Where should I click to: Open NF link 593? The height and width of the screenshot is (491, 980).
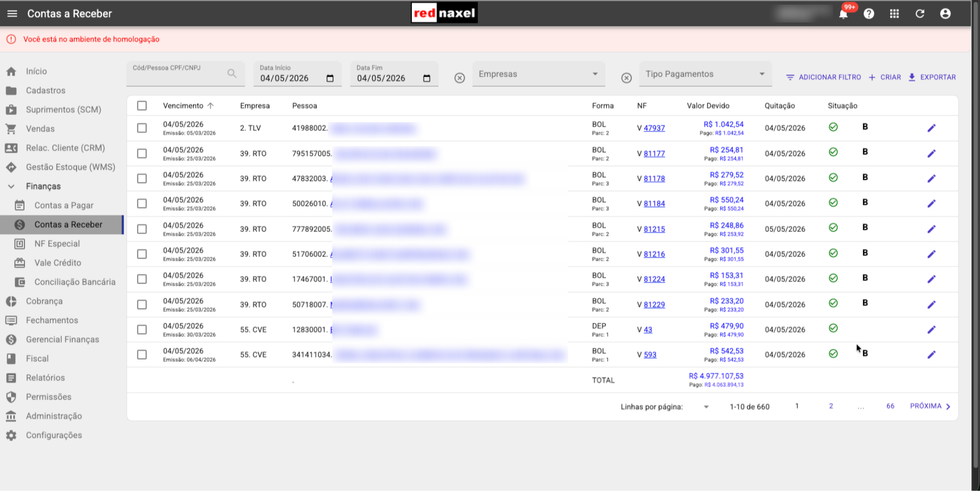pos(650,355)
